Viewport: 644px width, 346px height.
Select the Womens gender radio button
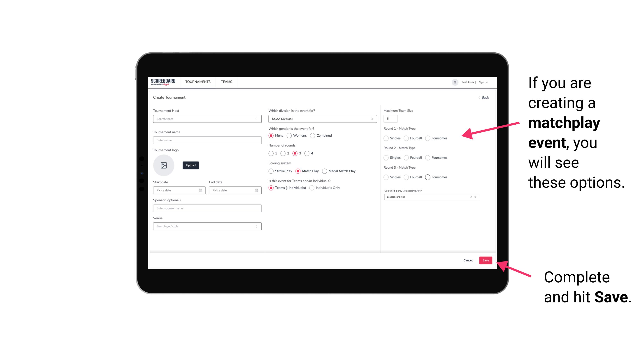289,135
